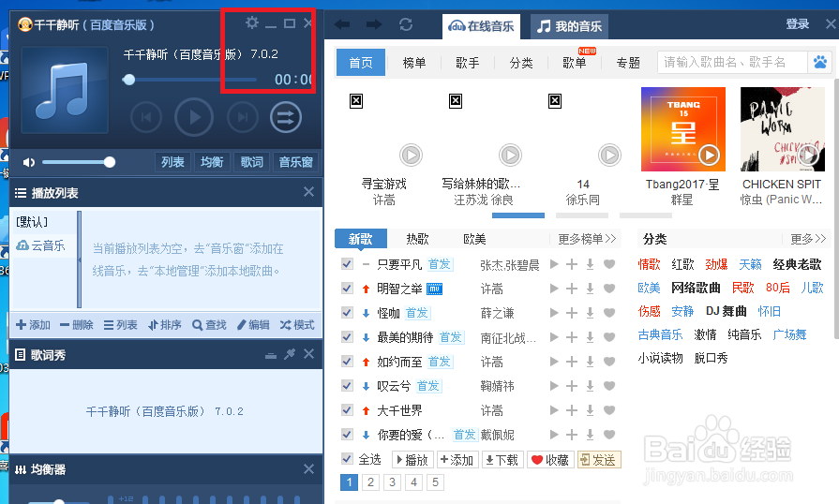Viewport: 839px width, 504px height.
Task: Click the 登录 login link
Action: pos(797,24)
